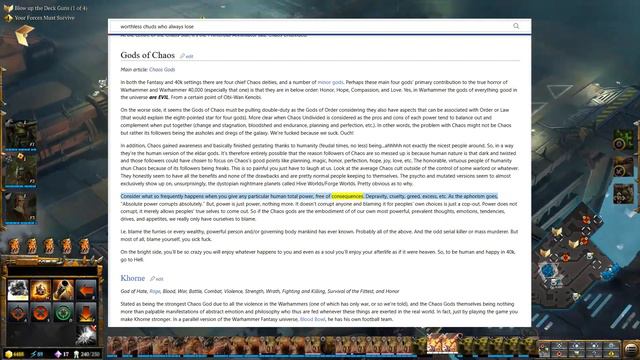
Task: Click the orange down-arrow command icon
Action: pos(86,313)
